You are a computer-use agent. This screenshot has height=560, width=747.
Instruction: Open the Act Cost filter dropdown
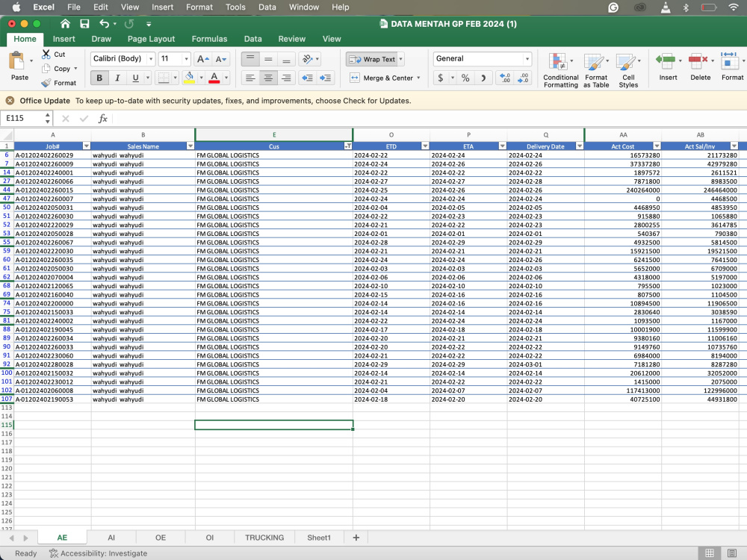point(657,146)
